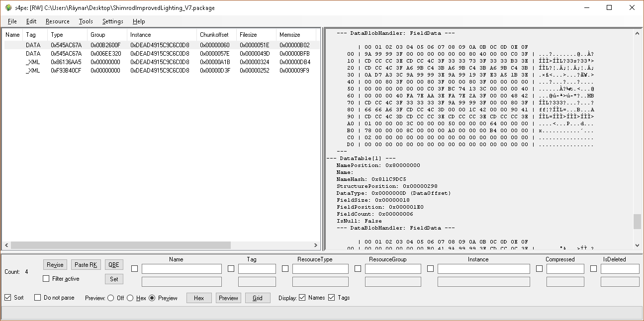Click preview pane scroll up arrow

pos(637,33)
